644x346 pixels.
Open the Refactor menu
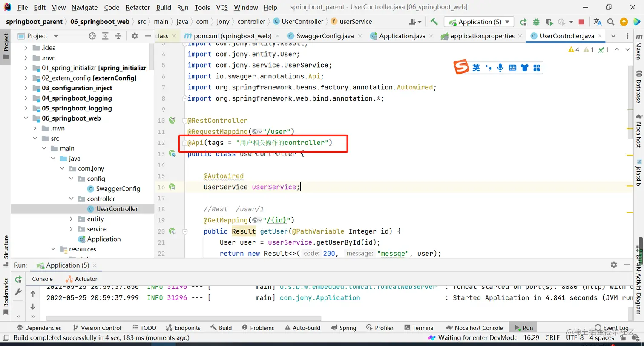coord(138,7)
